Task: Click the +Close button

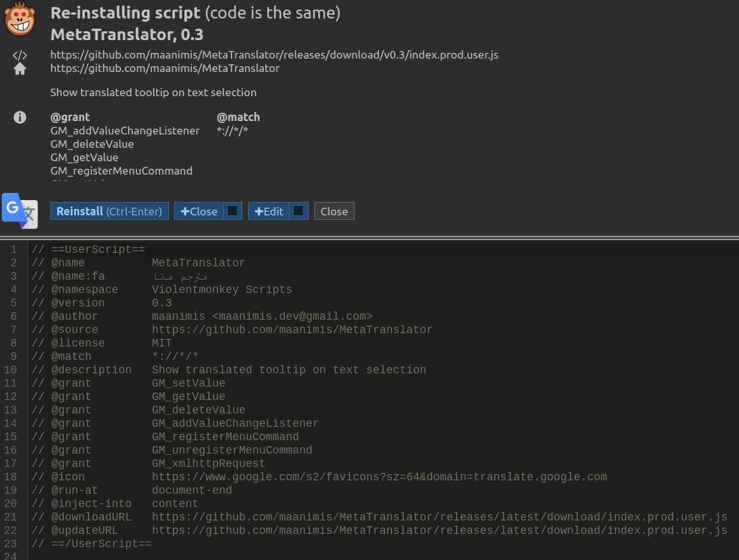Action: 199,212
